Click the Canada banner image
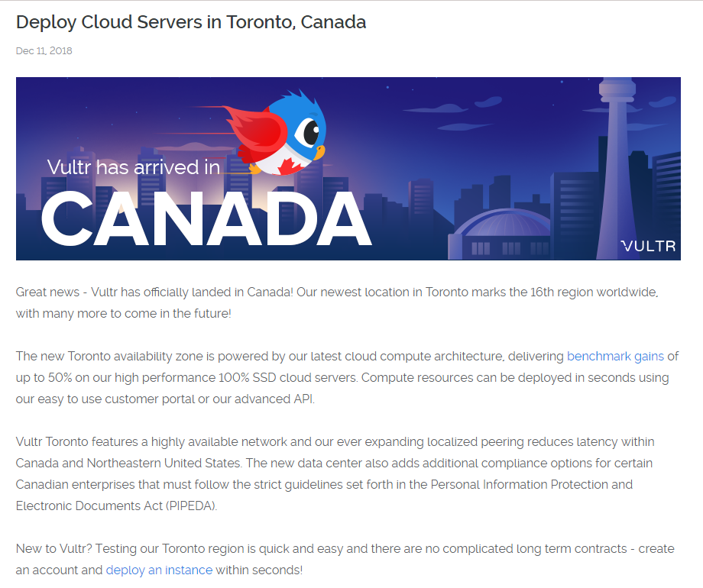Viewport: 703px width, 588px height. point(348,169)
